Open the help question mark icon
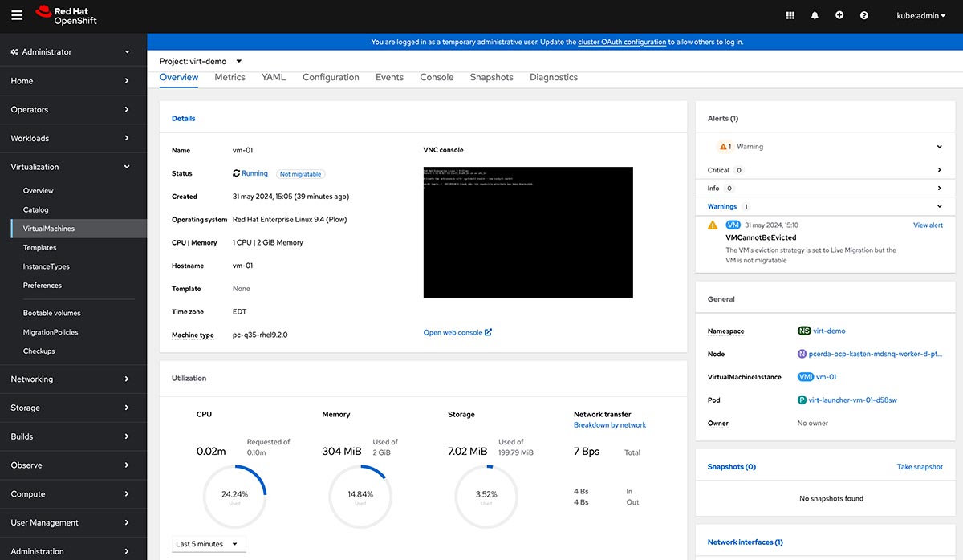Viewport: 963px width, 560px height. 864,15
